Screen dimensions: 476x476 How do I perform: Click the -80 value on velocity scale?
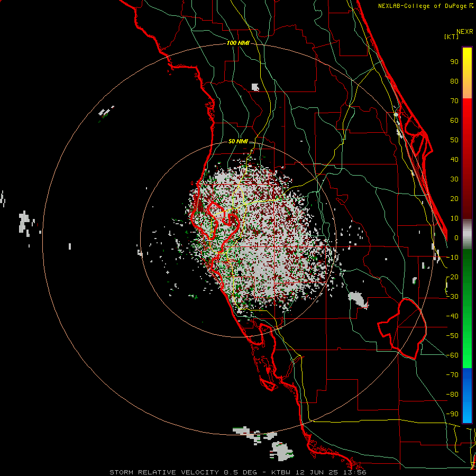click(452, 395)
